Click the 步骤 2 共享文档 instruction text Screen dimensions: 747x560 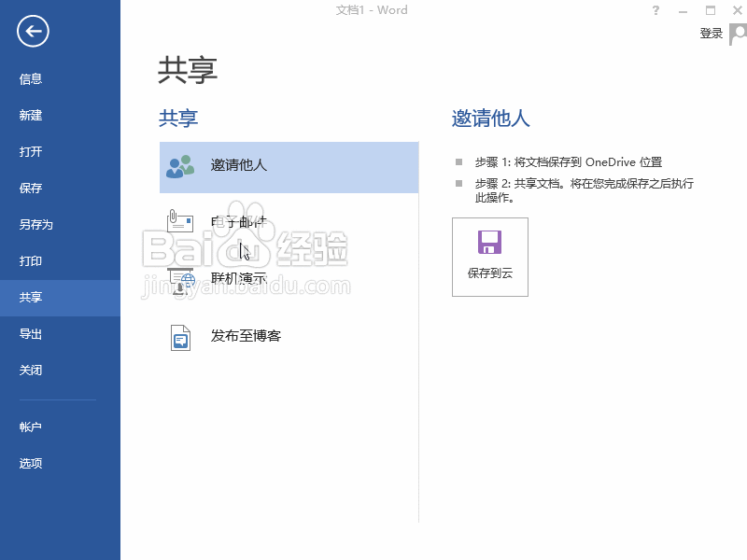[585, 190]
